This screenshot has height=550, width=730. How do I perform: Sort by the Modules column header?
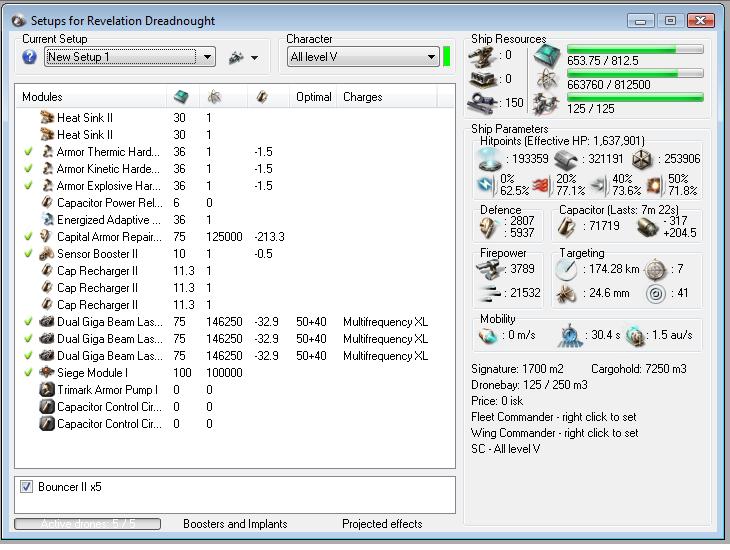[x=42, y=97]
